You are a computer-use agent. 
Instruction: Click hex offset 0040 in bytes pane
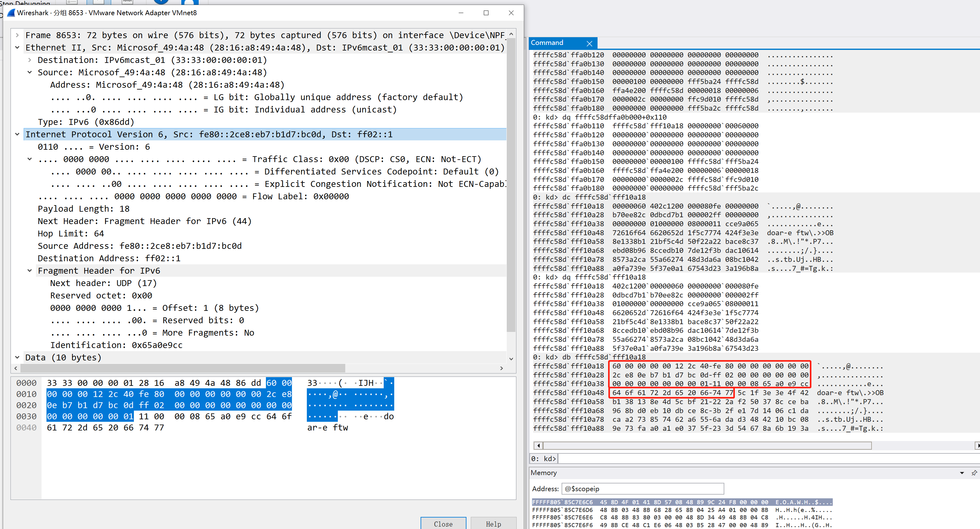tap(26, 428)
